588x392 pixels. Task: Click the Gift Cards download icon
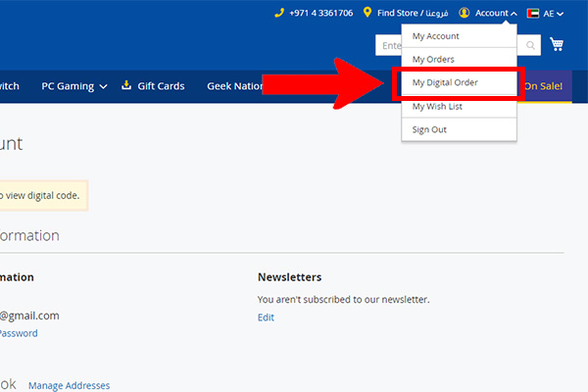[x=126, y=85]
